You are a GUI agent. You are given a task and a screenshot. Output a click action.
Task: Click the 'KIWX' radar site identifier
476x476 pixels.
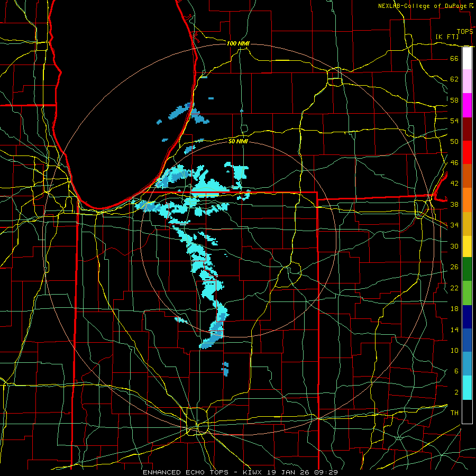pyautogui.click(x=253, y=472)
